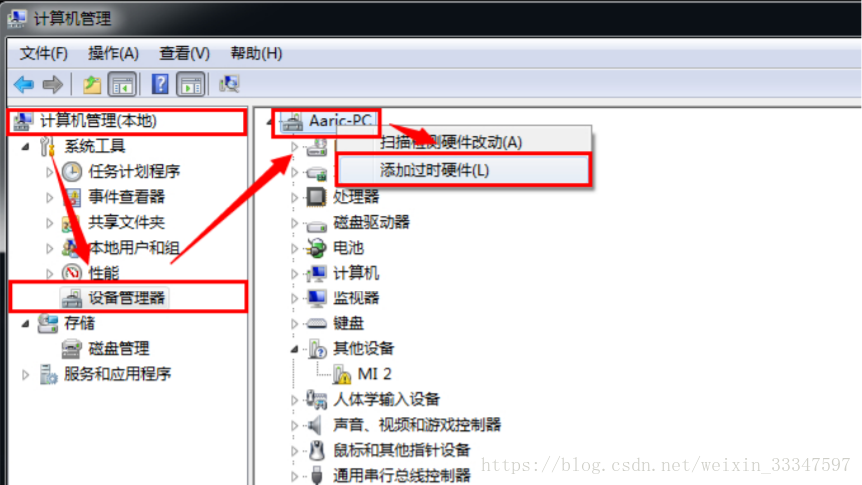The height and width of the screenshot is (485, 862).
Task: Select the MI 2 warning device icon
Action: (x=341, y=374)
